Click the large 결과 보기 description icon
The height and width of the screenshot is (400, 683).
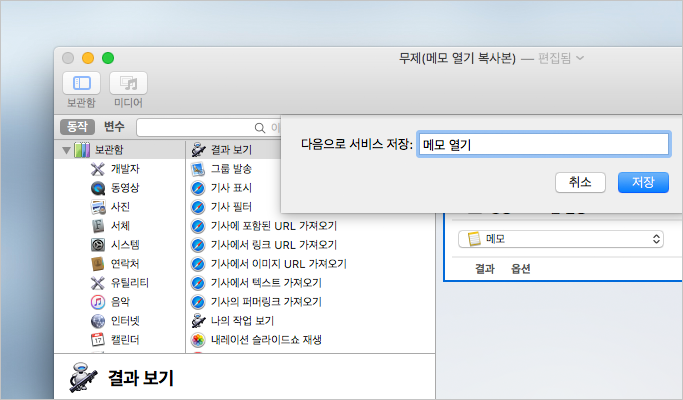[83, 377]
